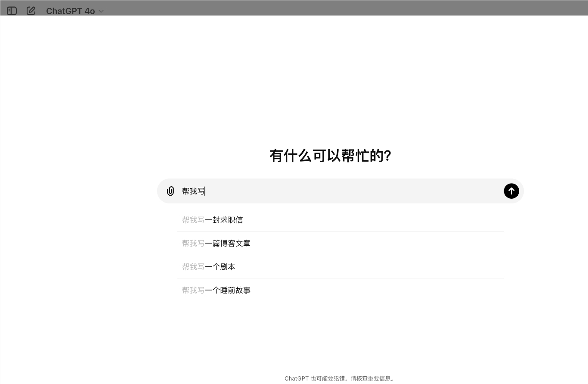Image resolution: width=588 pixels, height=384 pixels.
Task: Click the completion text 一篇博客文章
Action: [x=228, y=244]
